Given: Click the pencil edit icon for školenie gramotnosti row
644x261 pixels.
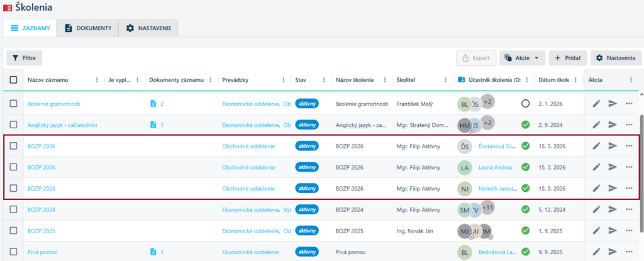Looking at the screenshot, I should [597, 104].
